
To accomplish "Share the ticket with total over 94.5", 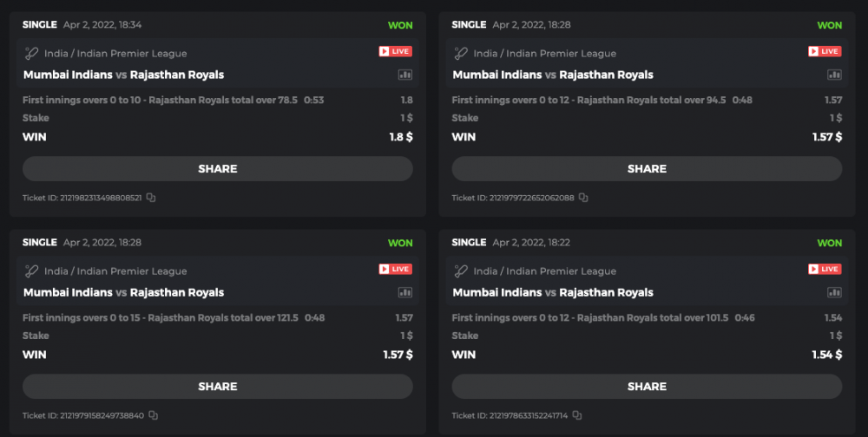I will pos(647,169).
